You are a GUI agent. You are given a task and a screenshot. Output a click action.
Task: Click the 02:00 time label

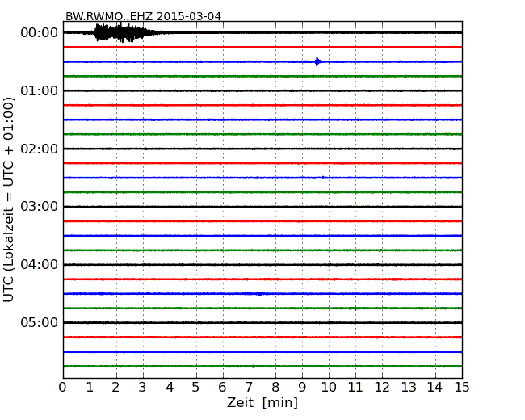(40, 149)
